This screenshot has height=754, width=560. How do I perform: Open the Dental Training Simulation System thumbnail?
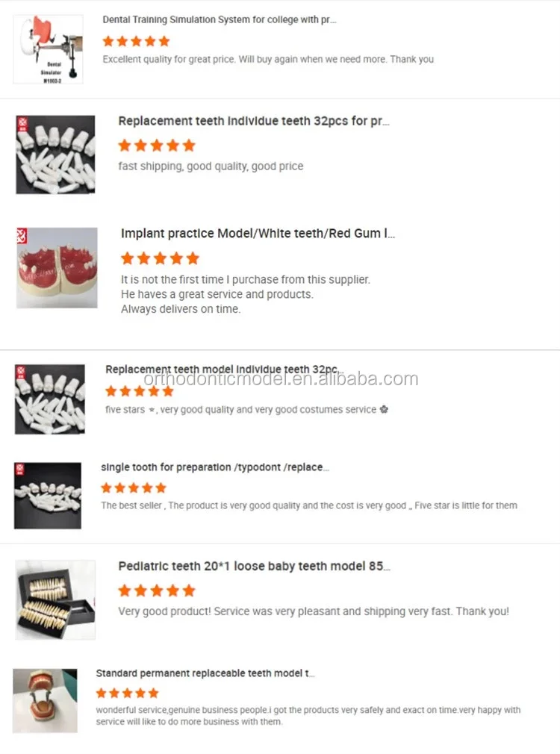click(48, 49)
